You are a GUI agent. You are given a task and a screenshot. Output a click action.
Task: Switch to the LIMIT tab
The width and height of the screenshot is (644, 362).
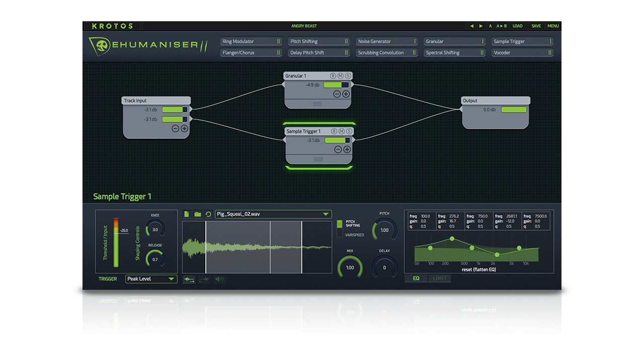tap(439, 278)
